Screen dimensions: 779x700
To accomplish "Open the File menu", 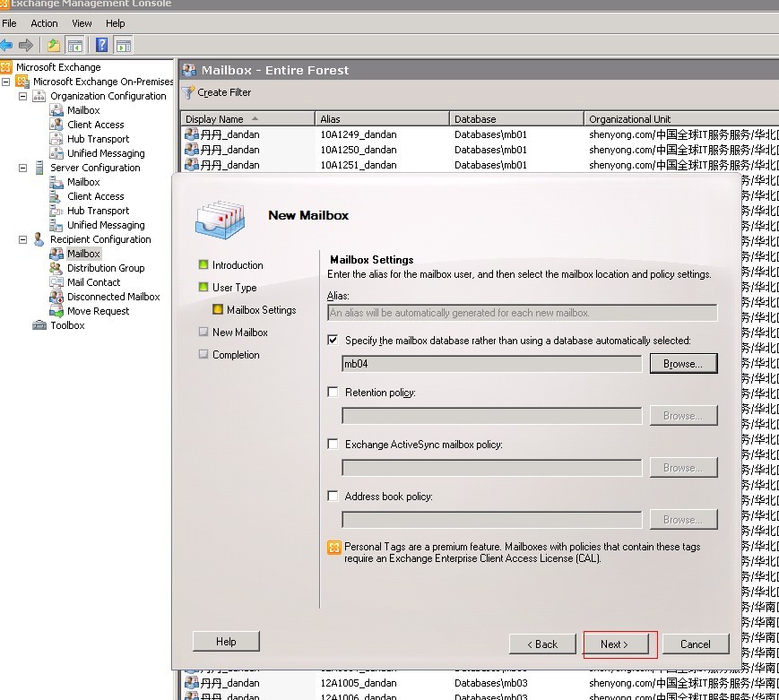I will point(9,23).
